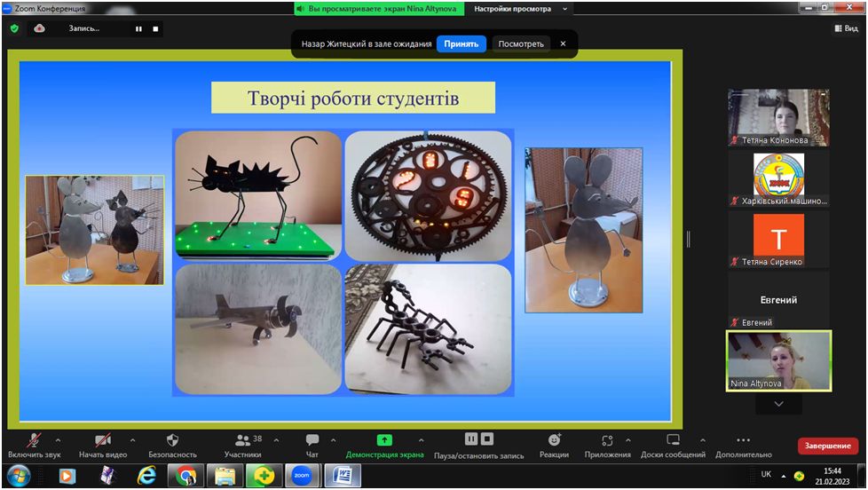Open the More (Дополнительно) menu
This screenshot has height=490, width=868.
(744, 440)
